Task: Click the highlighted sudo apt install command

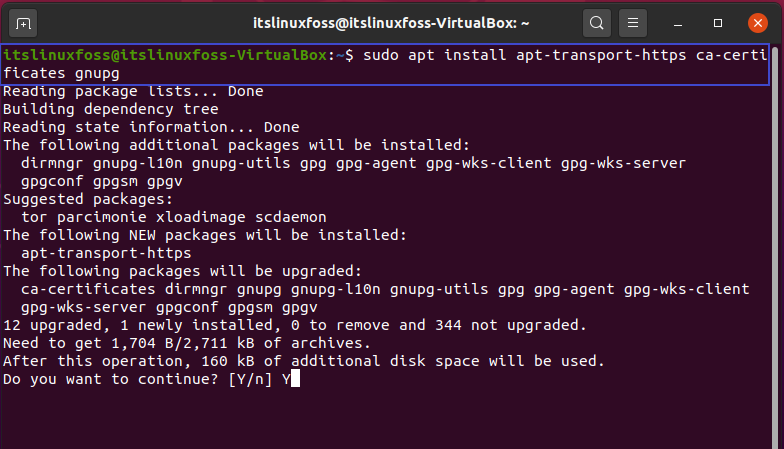Action: [x=384, y=64]
